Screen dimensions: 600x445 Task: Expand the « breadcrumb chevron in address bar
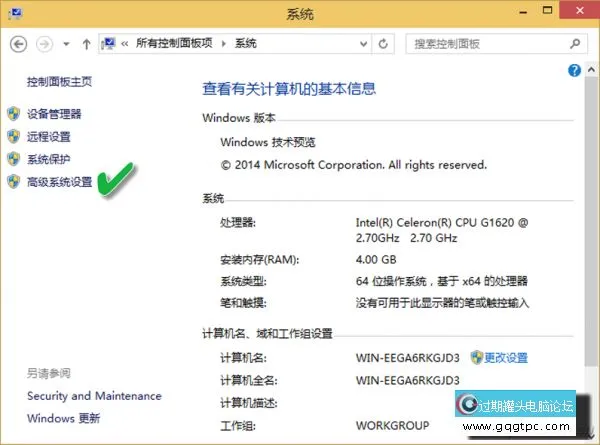tap(125, 44)
